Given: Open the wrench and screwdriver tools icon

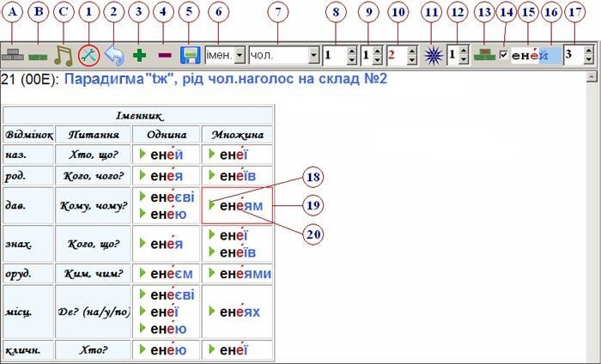Looking at the screenshot, I should pyautogui.click(x=89, y=56).
